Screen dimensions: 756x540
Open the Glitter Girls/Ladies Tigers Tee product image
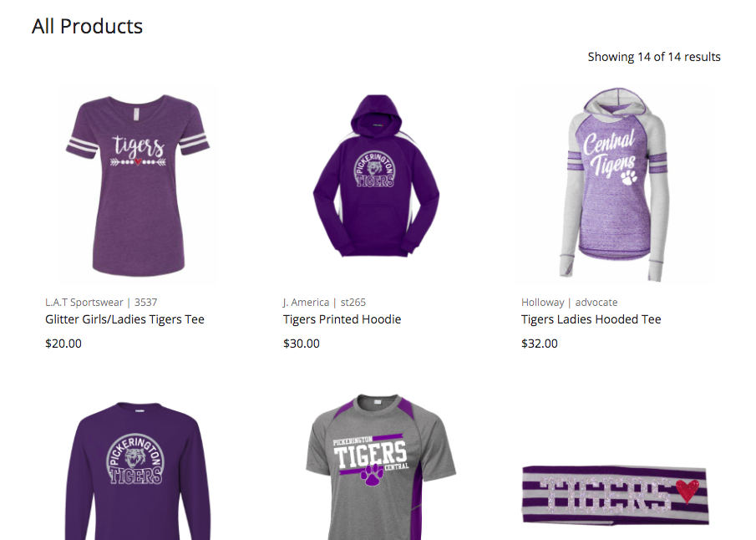click(x=138, y=186)
